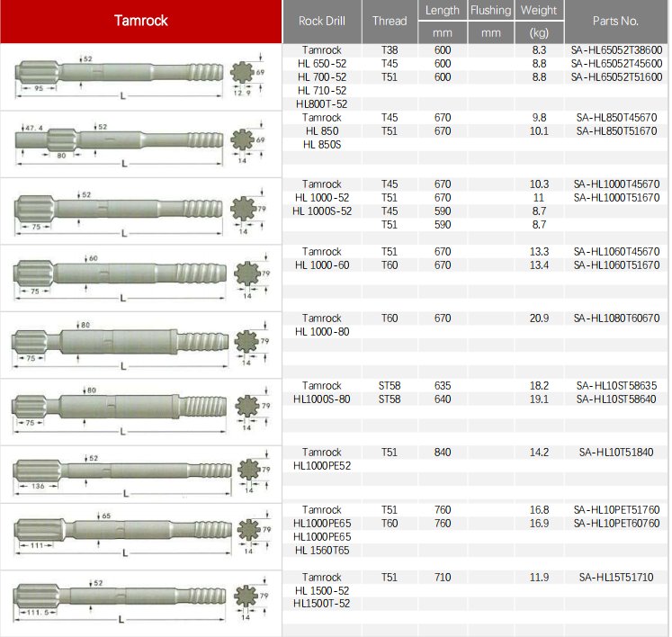Select part number SA-HL1000T51670

pyautogui.click(x=616, y=198)
